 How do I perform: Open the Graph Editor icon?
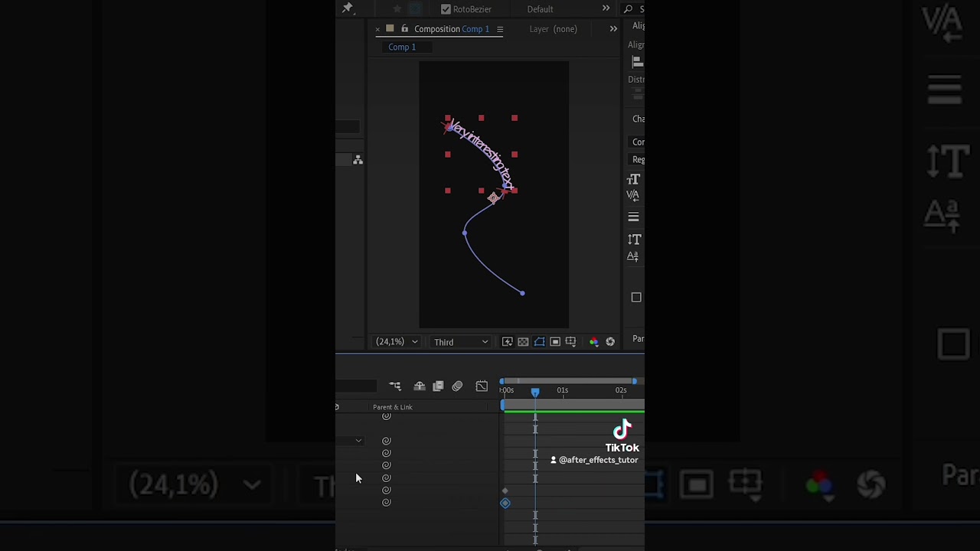(x=482, y=386)
